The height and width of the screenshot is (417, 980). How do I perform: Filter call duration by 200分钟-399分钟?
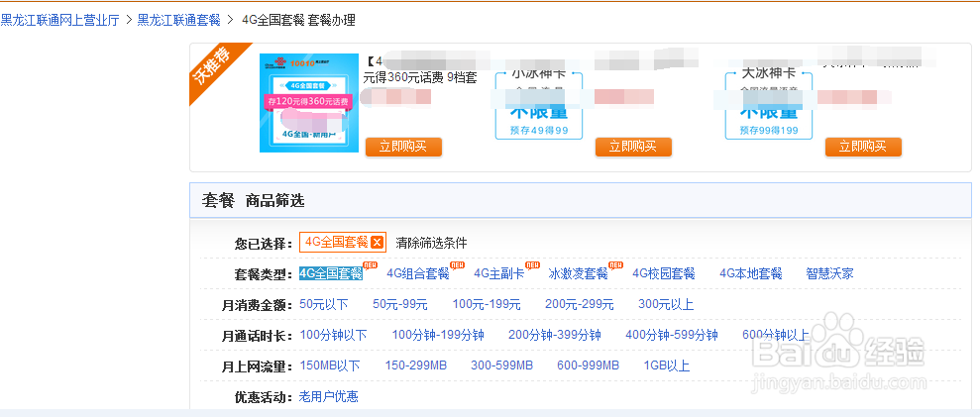coord(554,335)
